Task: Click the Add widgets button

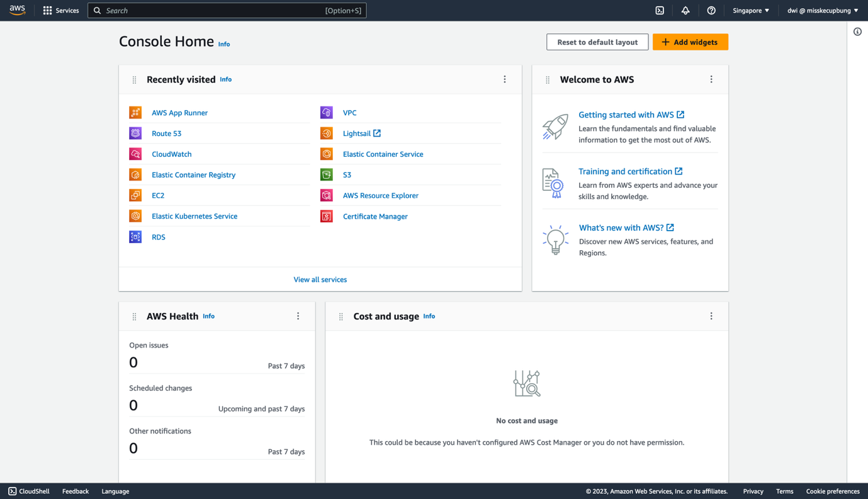Action: point(690,42)
